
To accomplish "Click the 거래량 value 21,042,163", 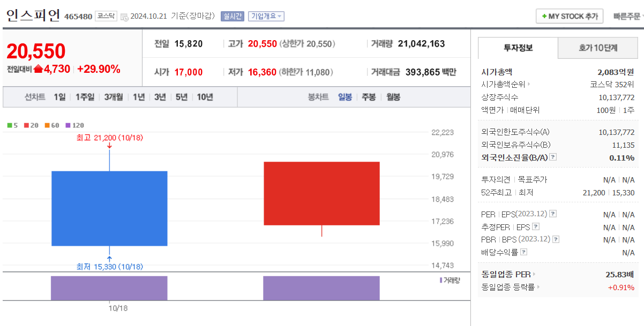I will pyautogui.click(x=422, y=44).
